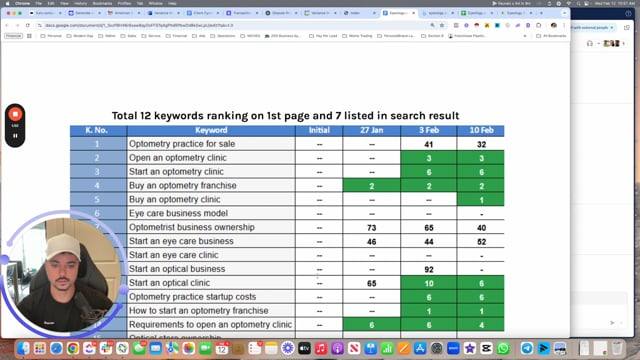Open the View menu
This screenshot has height=360, width=640.
tap(64, 3)
